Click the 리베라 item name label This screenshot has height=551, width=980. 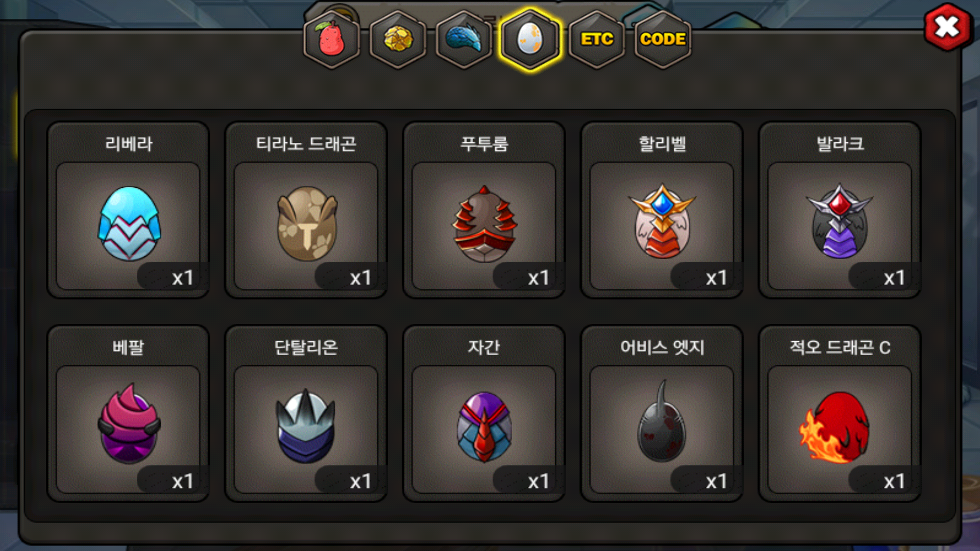click(x=129, y=144)
